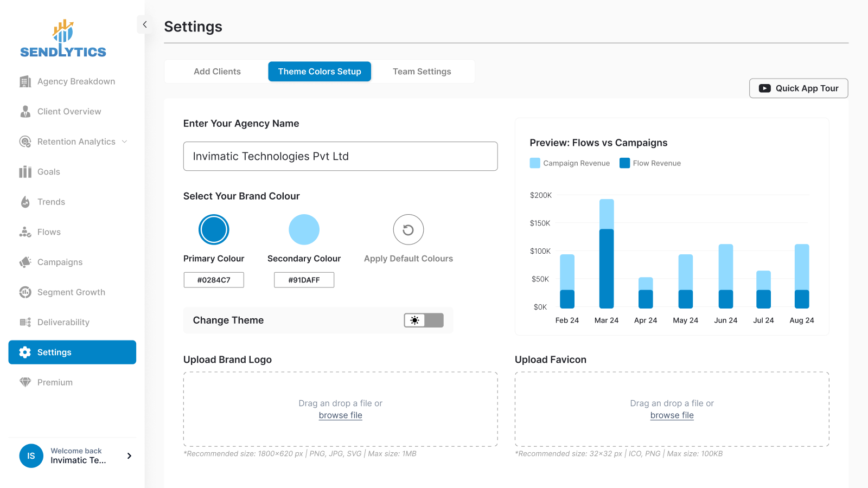Image resolution: width=868 pixels, height=488 pixels.
Task: Open the Deliverability sidebar icon
Action: pos(25,323)
